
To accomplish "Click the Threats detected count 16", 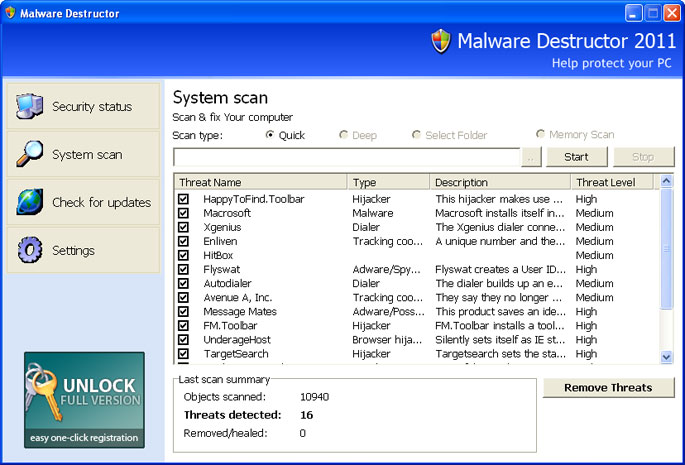I will coord(307,415).
